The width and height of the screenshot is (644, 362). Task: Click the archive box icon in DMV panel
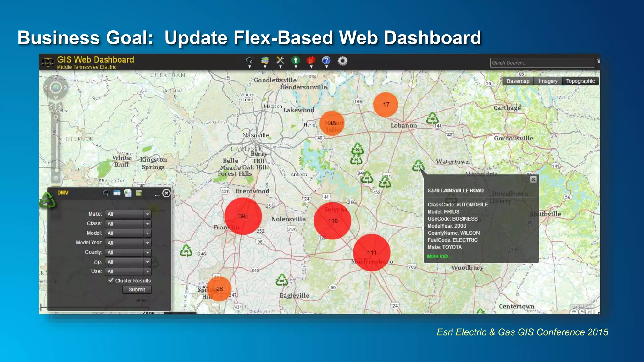[x=139, y=193]
